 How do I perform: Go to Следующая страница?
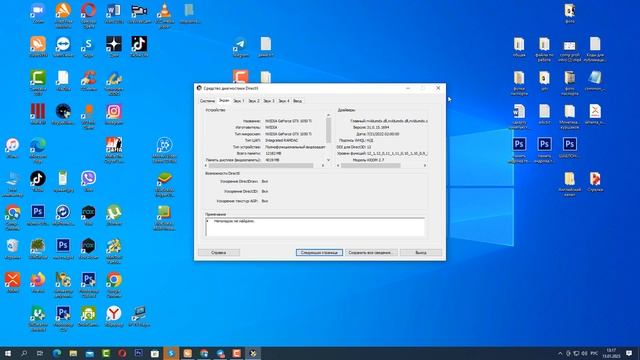point(319,253)
